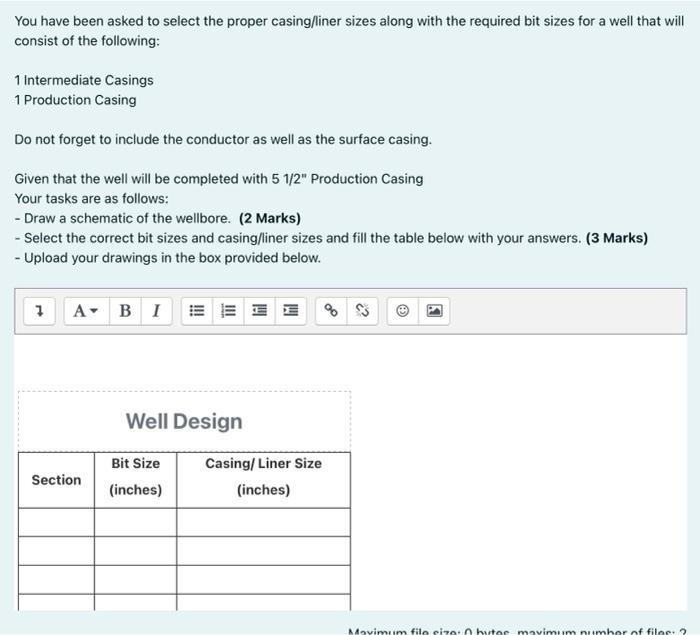The width and height of the screenshot is (700, 635).
Task: Click second-row empty cell under Section
Action: 56,551
